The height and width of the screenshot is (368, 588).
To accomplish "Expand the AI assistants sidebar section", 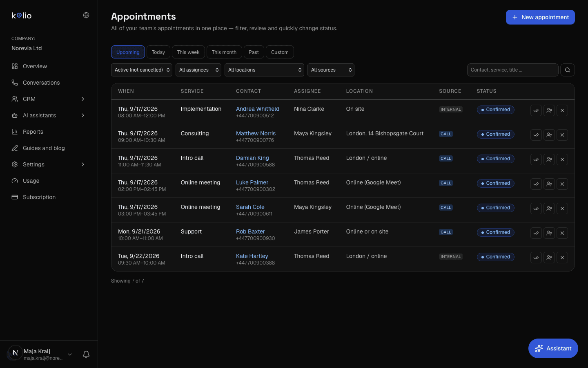I will coord(49,115).
